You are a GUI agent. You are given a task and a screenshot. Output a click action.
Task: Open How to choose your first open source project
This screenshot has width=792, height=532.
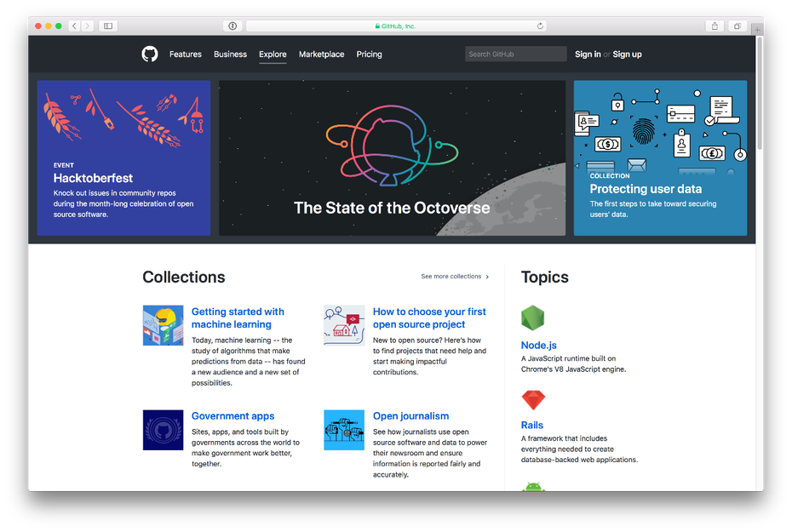pyautogui.click(x=429, y=318)
